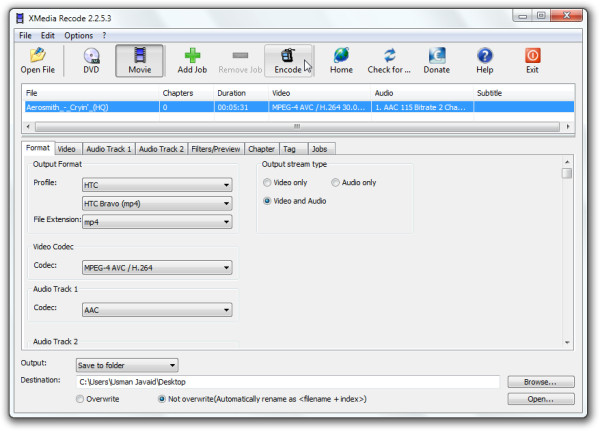Click the AAC 115 Bitrate audio cell
600x431 pixels.
(422, 107)
